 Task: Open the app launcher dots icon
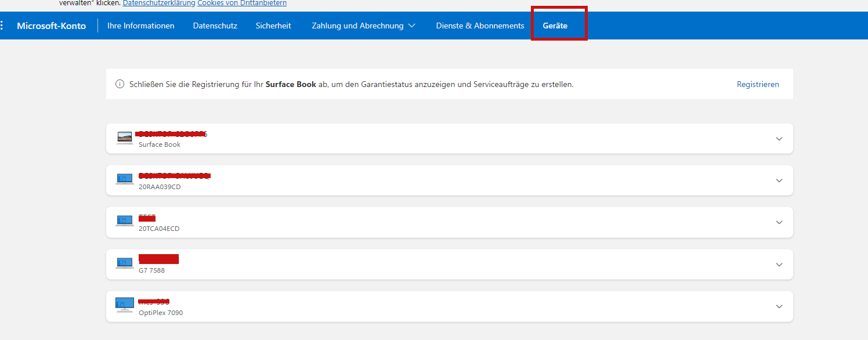click(x=2, y=26)
